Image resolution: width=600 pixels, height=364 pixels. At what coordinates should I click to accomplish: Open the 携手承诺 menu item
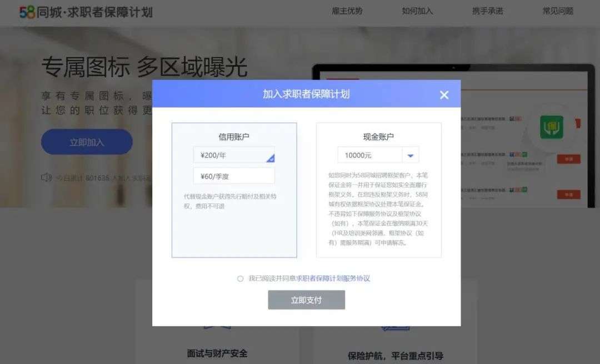488,11
